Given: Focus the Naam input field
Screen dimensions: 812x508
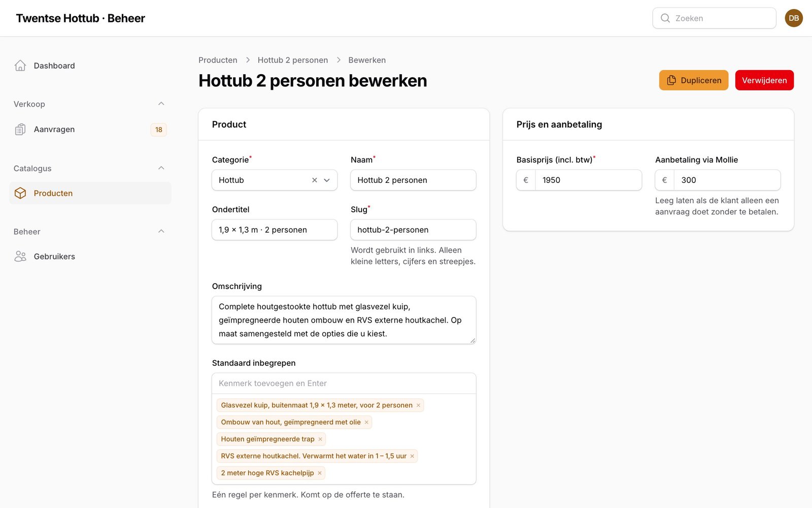Looking at the screenshot, I should pos(413,180).
